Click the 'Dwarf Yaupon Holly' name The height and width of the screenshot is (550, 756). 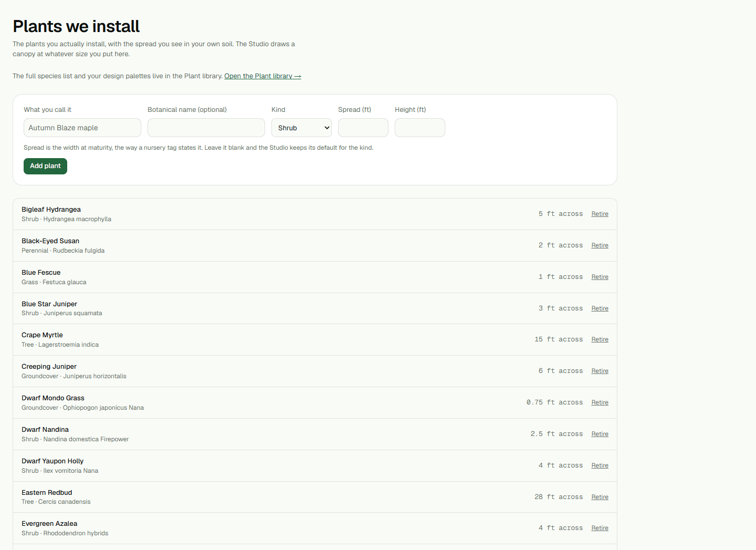[x=52, y=461]
